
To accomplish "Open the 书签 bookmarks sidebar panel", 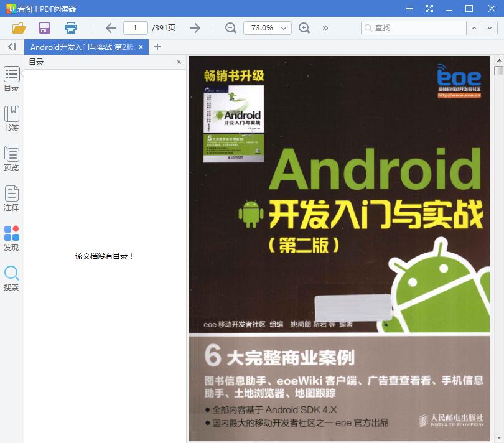I will pyautogui.click(x=12, y=119).
